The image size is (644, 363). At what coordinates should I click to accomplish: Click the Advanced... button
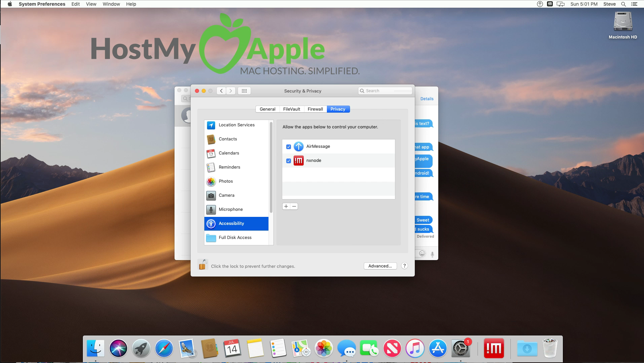click(380, 266)
